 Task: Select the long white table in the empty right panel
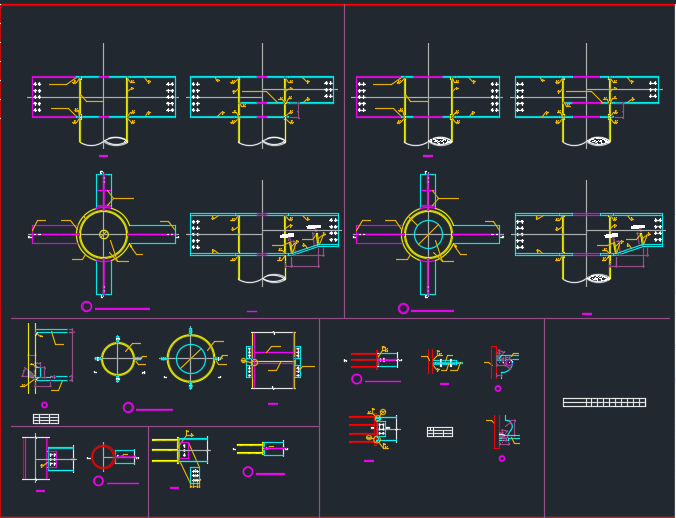[x=604, y=403]
